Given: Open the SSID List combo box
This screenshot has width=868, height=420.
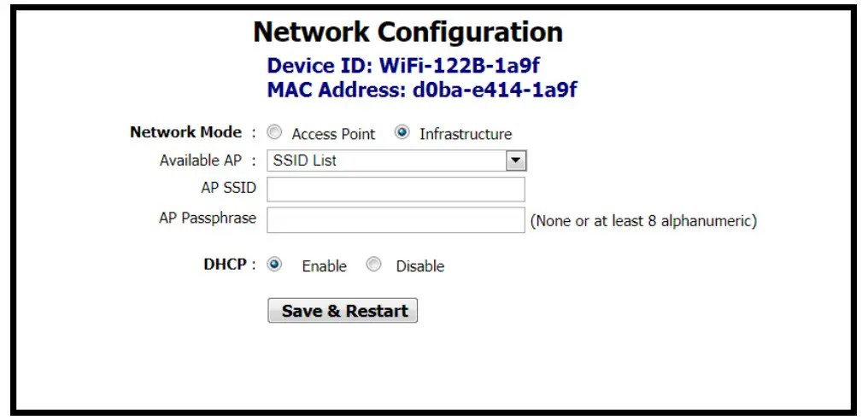Looking at the screenshot, I should click(x=387, y=160).
